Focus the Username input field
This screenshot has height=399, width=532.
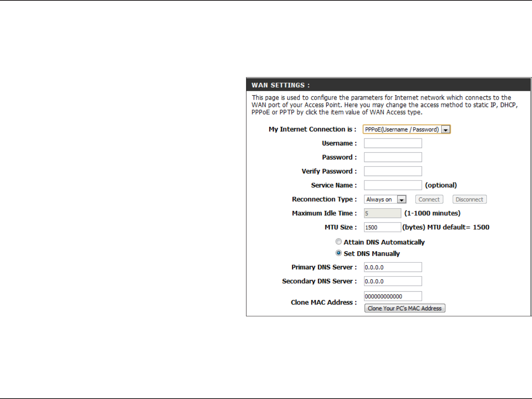[x=393, y=143]
